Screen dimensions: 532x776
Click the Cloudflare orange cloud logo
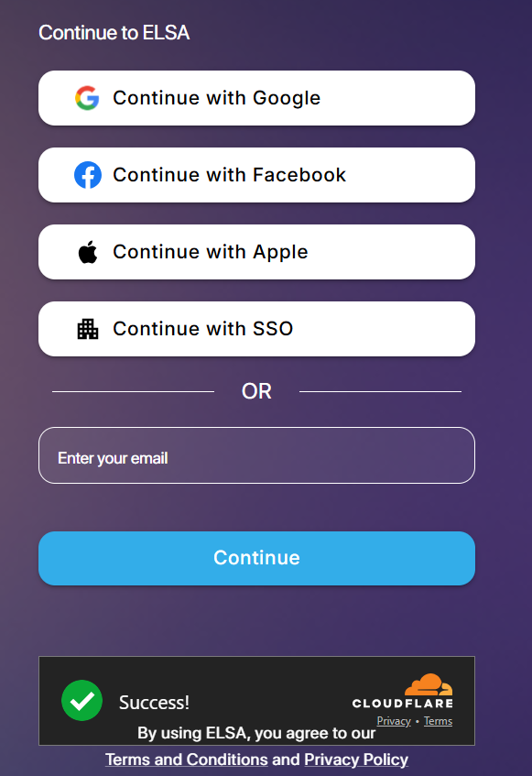point(429,684)
